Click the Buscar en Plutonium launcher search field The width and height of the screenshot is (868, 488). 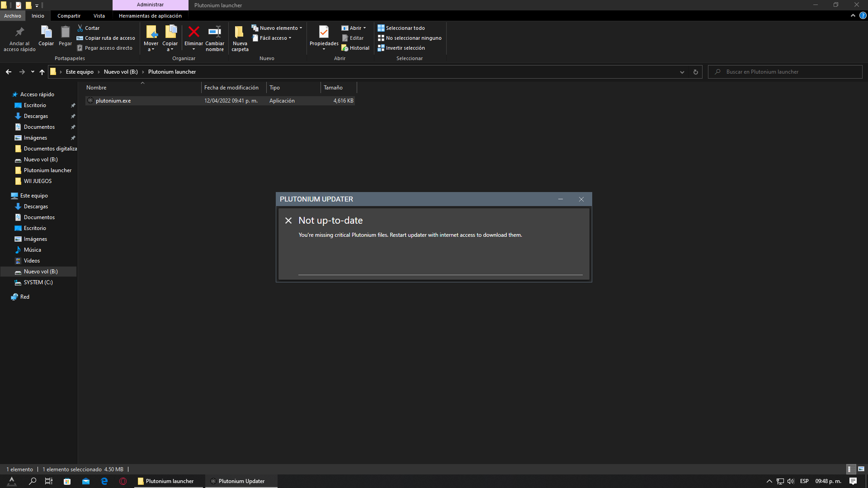click(x=785, y=72)
